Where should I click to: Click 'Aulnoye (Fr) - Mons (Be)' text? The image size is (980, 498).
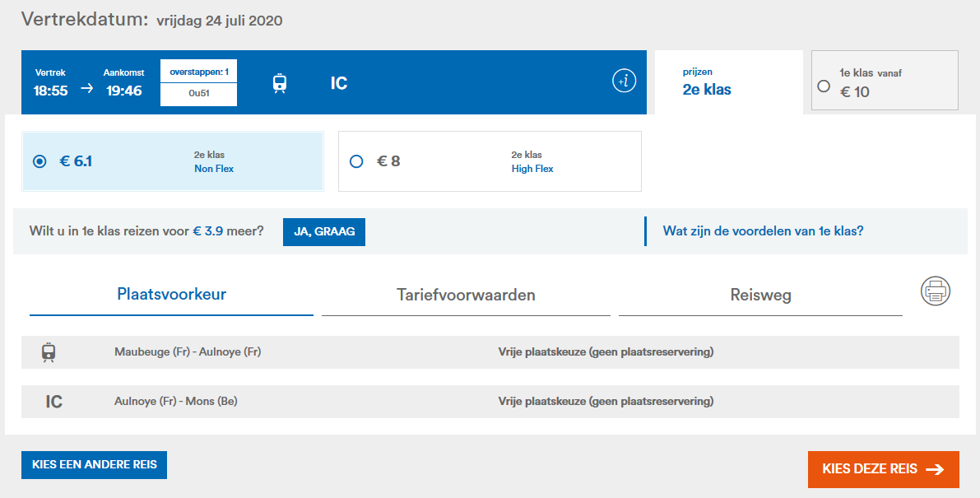(x=175, y=401)
